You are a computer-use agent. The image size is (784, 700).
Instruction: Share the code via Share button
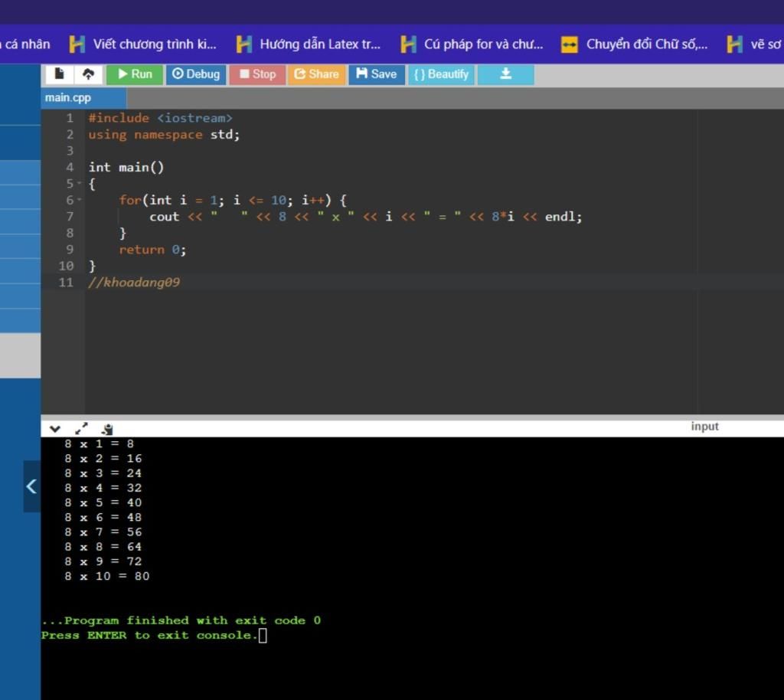point(316,74)
